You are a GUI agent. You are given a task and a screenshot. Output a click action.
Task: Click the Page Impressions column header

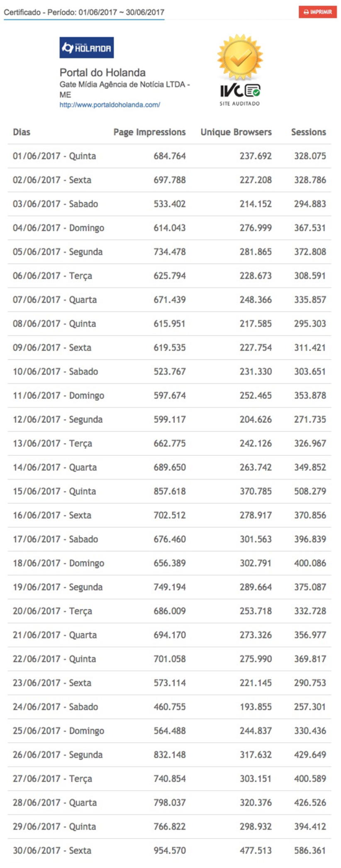(x=149, y=132)
